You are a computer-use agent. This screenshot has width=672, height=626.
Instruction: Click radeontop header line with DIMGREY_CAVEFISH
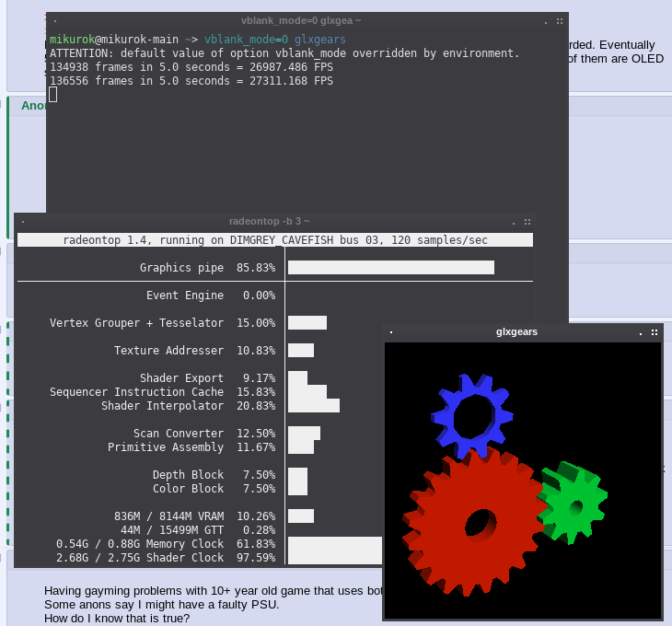275,240
